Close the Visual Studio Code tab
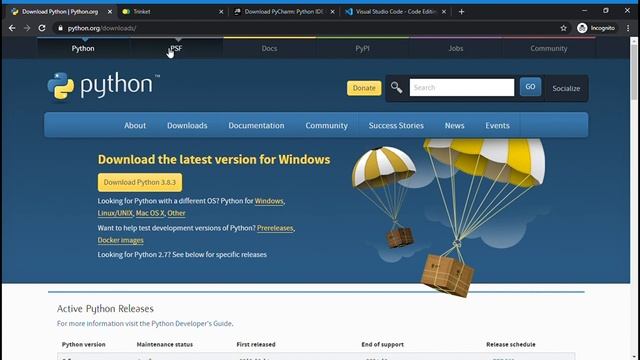The height and width of the screenshot is (360, 640). (x=444, y=12)
